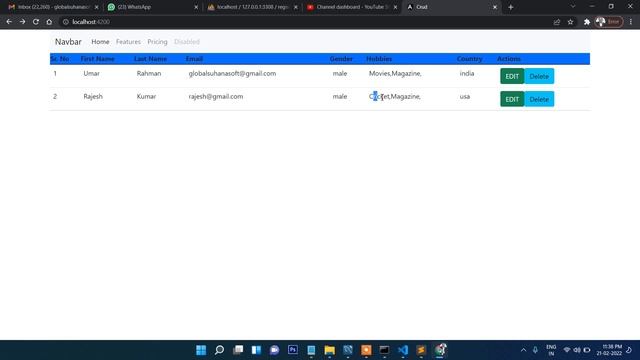Image resolution: width=640 pixels, height=360 pixels.
Task: Click Delete button for Umar row
Action: 539,76
